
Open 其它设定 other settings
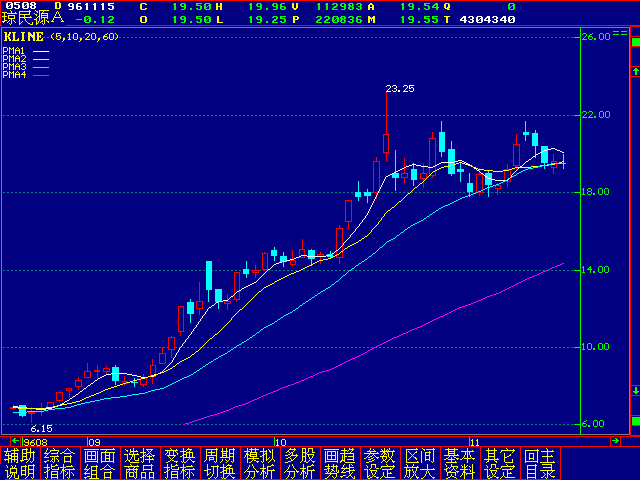500,463
